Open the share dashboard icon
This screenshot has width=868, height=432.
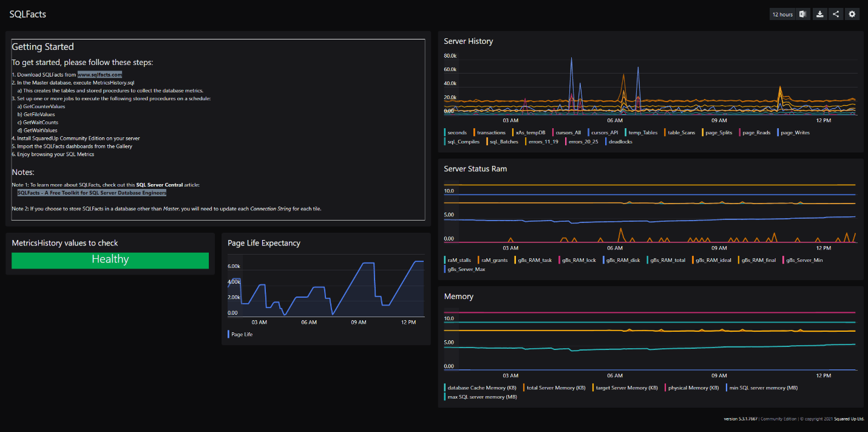[x=836, y=14]
